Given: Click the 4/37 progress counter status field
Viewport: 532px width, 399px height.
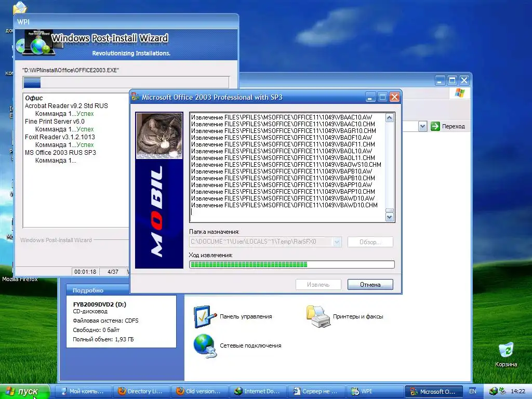Looking at the screenshot, I should (113, 272).
